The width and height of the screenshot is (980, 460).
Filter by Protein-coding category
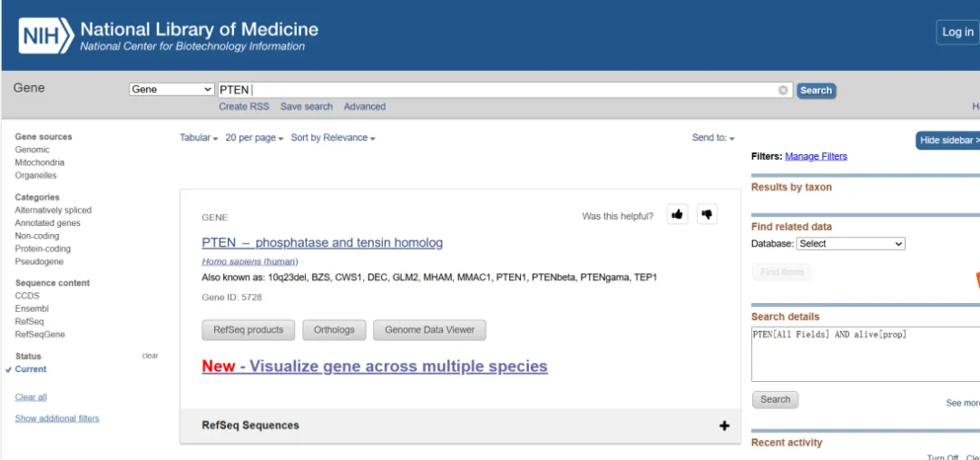click(43, 249)
